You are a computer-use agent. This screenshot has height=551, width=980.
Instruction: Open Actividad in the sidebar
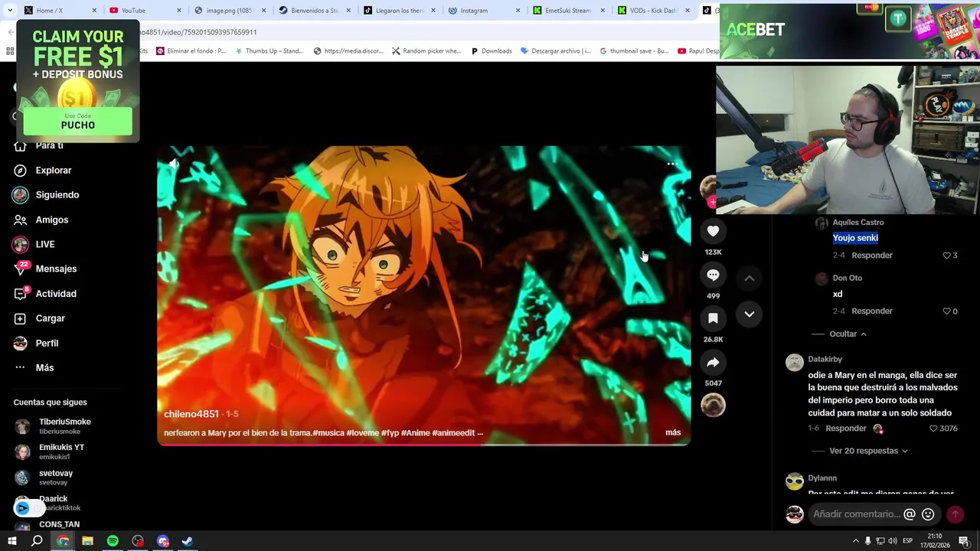coord(56,294)
